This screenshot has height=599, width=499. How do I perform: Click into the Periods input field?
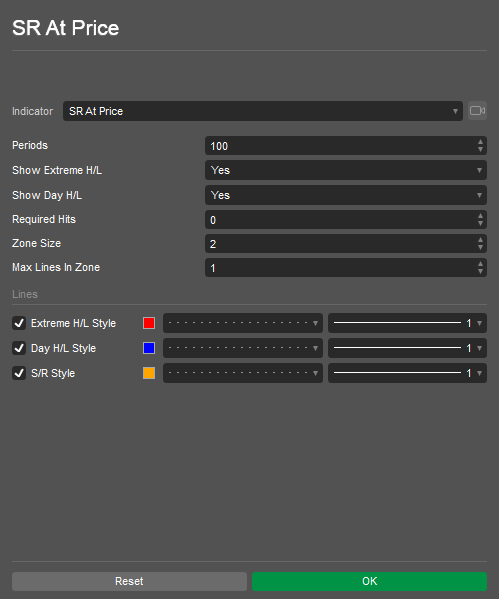[x=340, y=146]
